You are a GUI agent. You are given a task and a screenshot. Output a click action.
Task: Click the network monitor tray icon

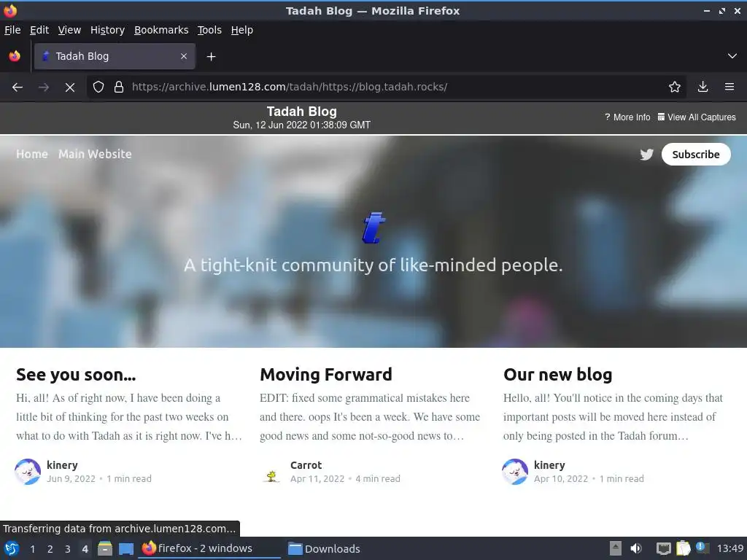[x=663, y=548]
